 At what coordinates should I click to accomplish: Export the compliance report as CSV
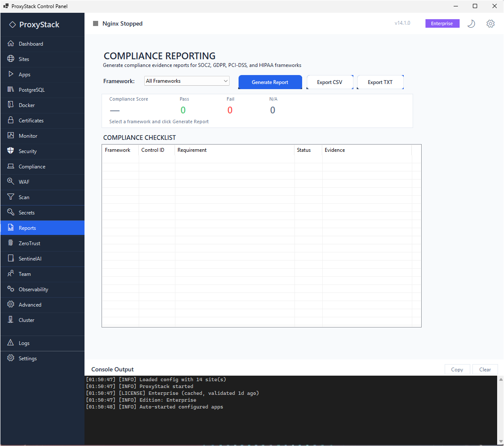(330, 82)
